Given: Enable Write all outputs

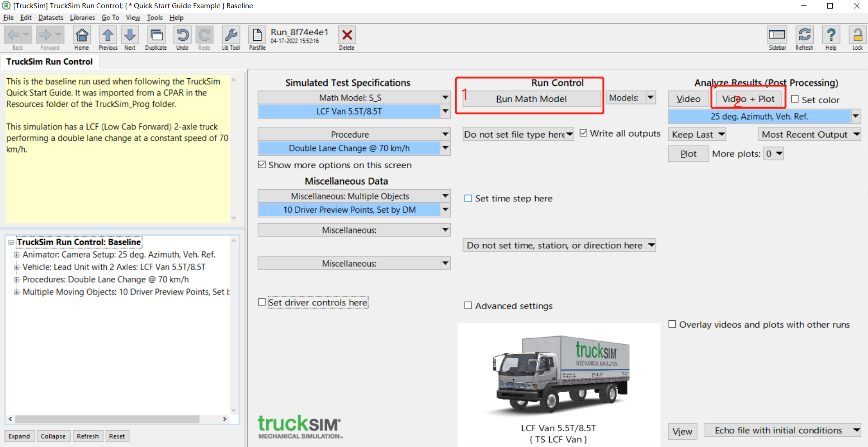Looking at the screenshot, I should click(584, 133).
